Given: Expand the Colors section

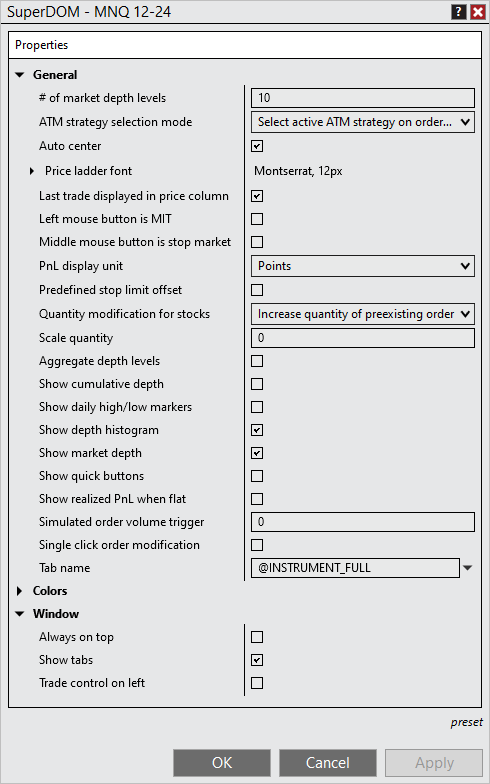Looking at the screenshot, I should click(x=20, y=591).
